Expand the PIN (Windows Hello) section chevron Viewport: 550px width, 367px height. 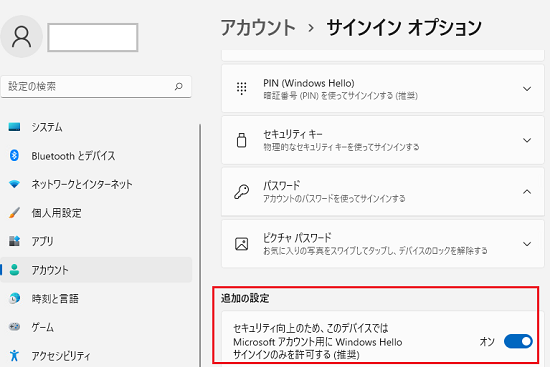527,89
